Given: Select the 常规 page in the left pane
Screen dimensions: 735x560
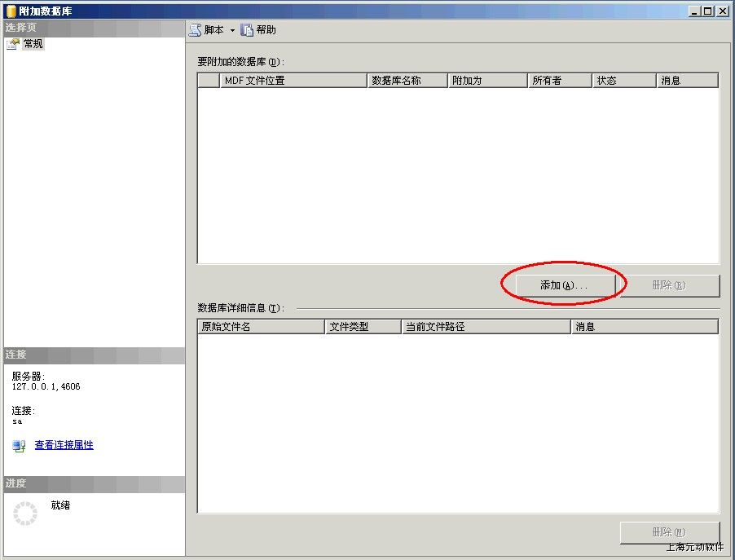Looking at the screenshot, I should click(x=33, y=44).
